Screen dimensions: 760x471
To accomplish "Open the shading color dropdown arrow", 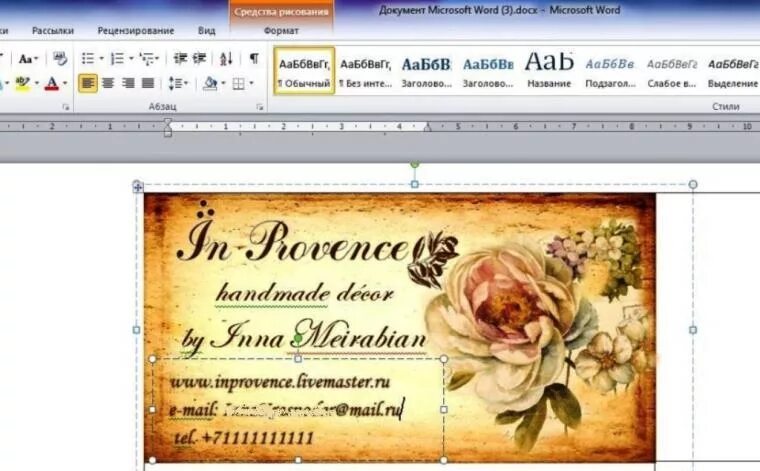I will pyautogui.click(x=223, y=83).
